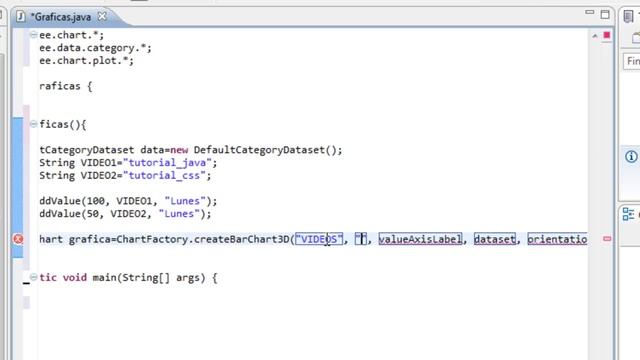Click the ee.data.category.* import line
640x360 pixels.
[x=95, y=48]
